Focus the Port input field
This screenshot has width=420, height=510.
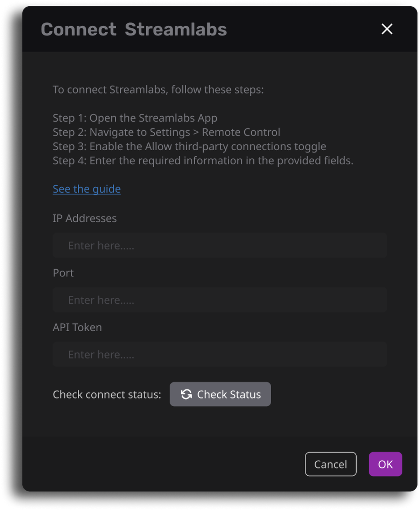coord(220,300)
